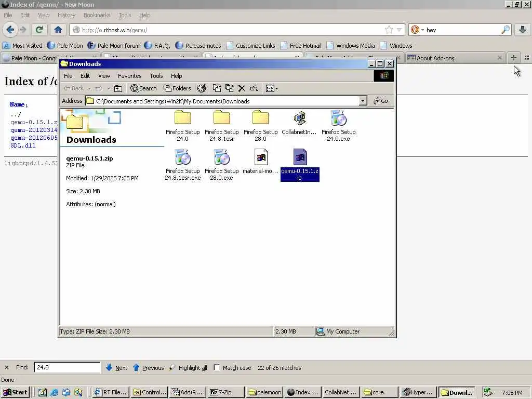The width and height of the screenshot is (532, 399).
Task: Open Pale Moon History menu
Action: (66, 15)
